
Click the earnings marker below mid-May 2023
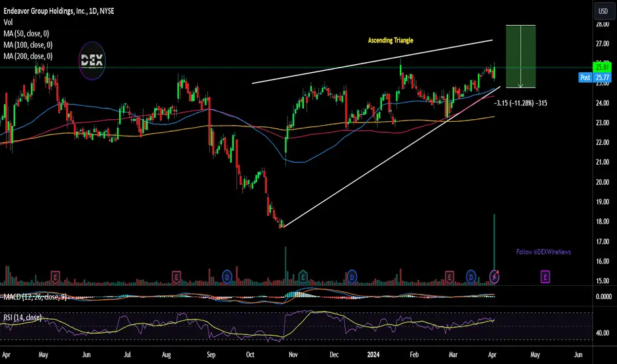click(55, 277)
